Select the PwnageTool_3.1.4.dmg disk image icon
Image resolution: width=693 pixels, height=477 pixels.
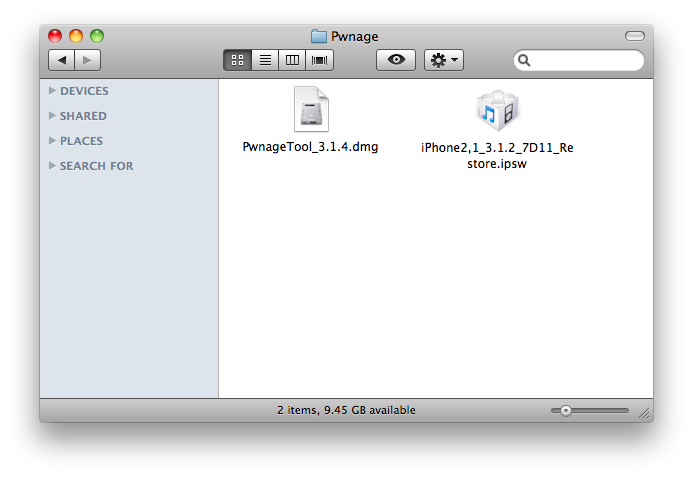click(311, 109)
